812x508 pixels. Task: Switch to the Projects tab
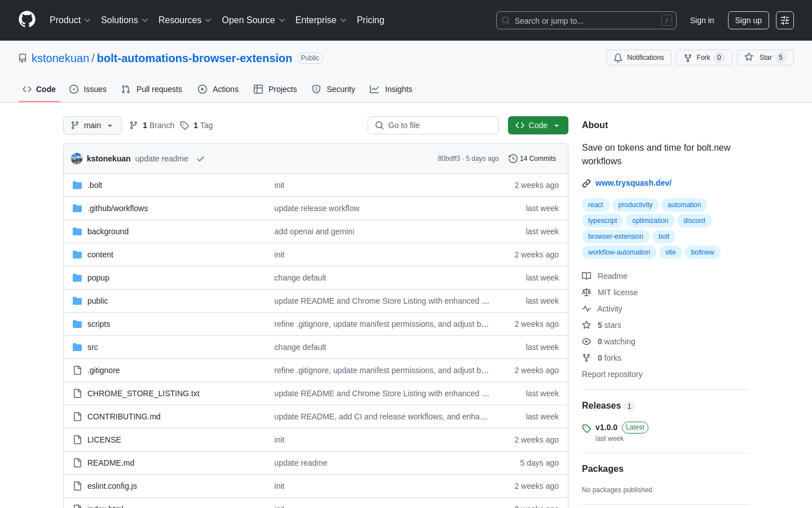[275, 89]
